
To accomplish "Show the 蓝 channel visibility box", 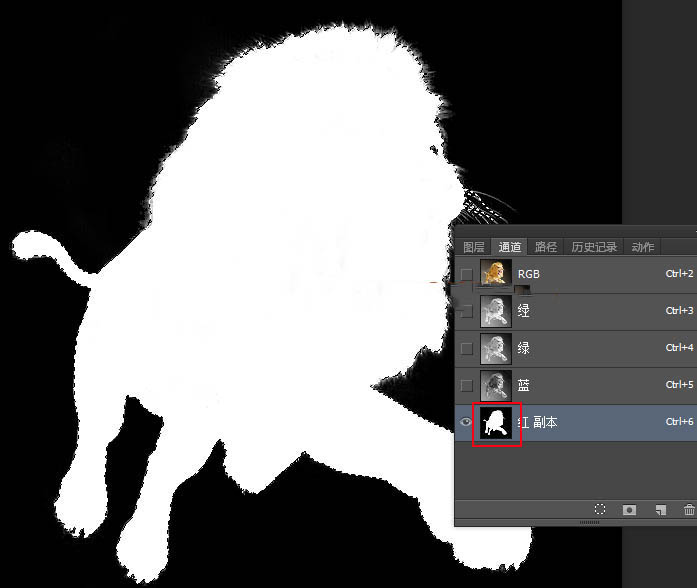I will pyautogui.click(x=466, y=385).
